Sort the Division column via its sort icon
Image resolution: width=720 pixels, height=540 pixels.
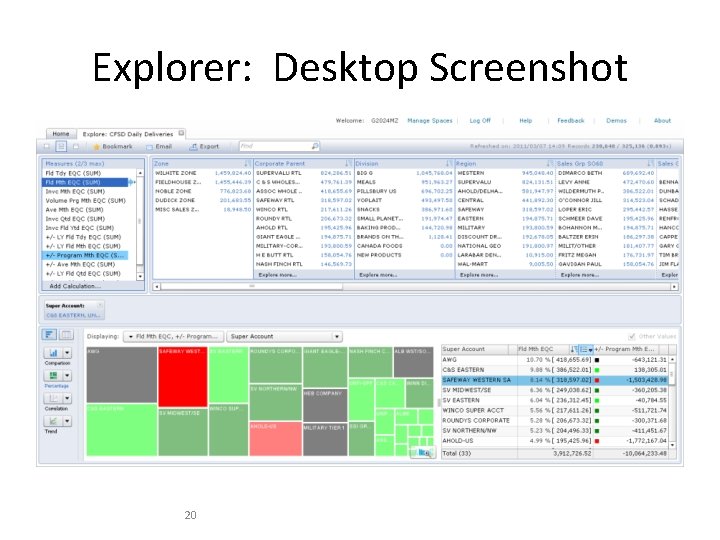[449, 163]
